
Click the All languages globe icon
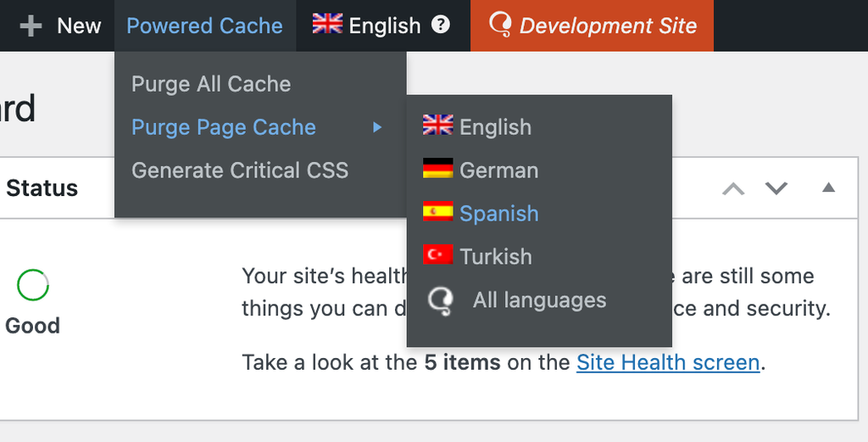click(x=441, y=301)
